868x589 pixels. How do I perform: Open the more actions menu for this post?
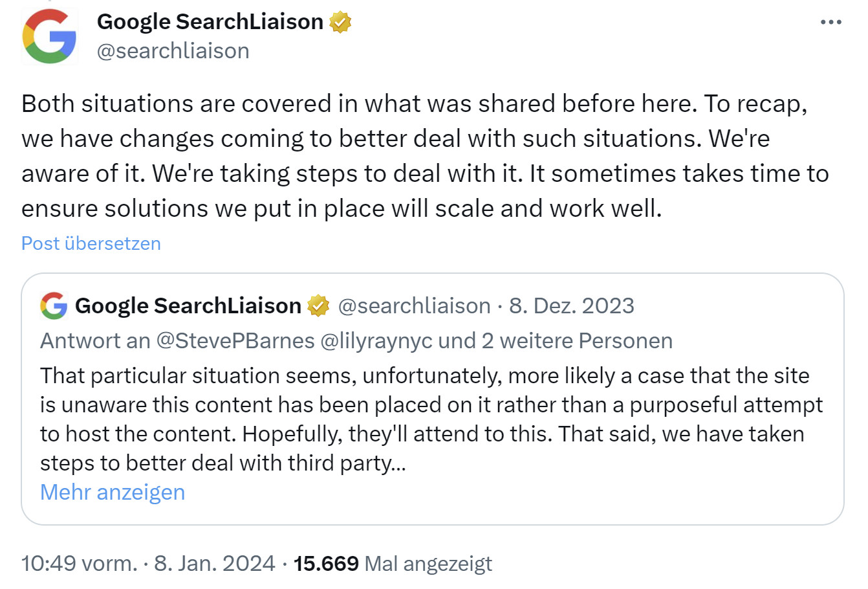point(831,21)
